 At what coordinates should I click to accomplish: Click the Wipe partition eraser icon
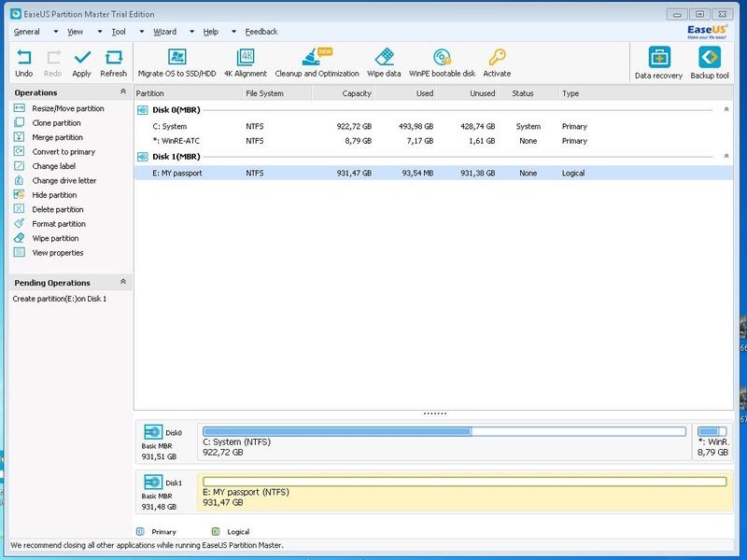19,238
